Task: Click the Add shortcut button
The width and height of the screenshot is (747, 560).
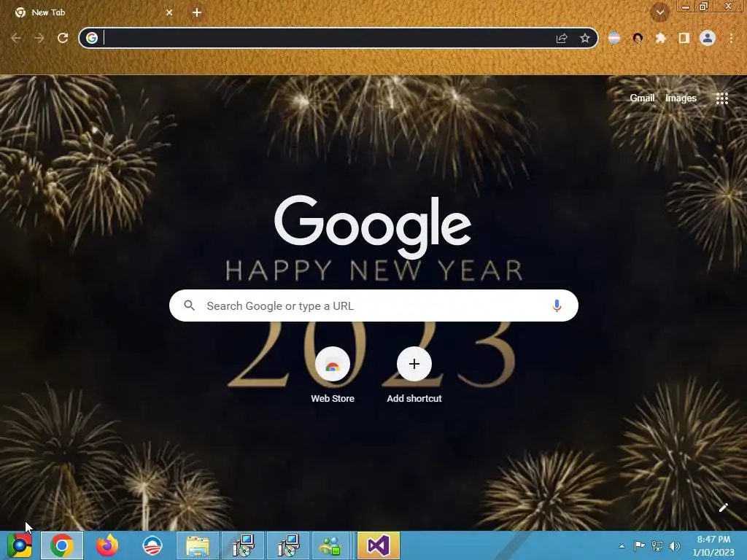Action: point(414,376)
